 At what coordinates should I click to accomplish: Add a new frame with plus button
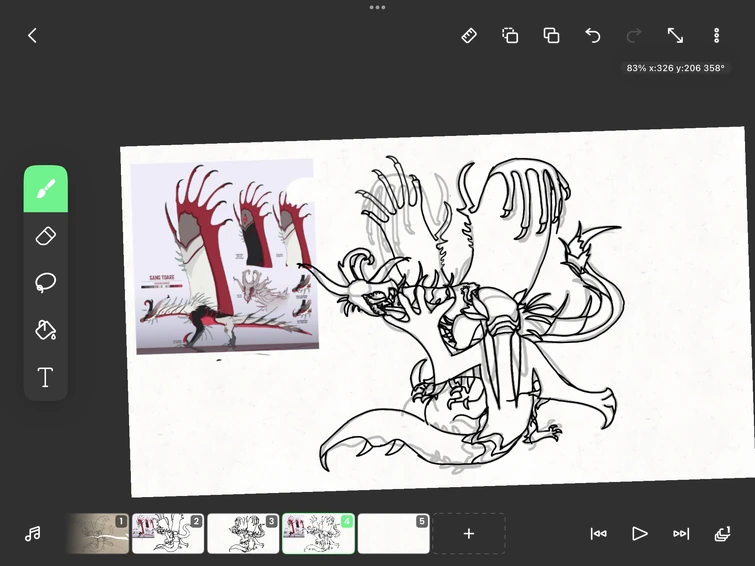(468, 534)
